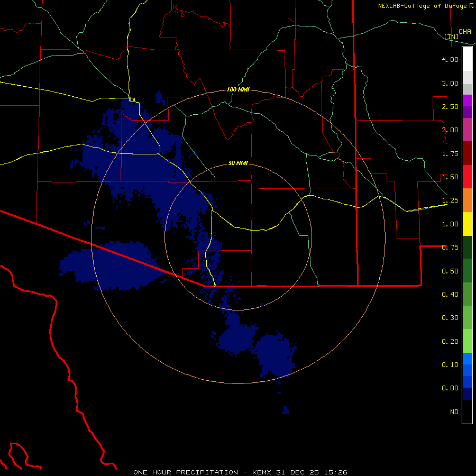Click the "1.75" scale value
The width and height of the screenshot is (476, 476).
coord(450,153)
